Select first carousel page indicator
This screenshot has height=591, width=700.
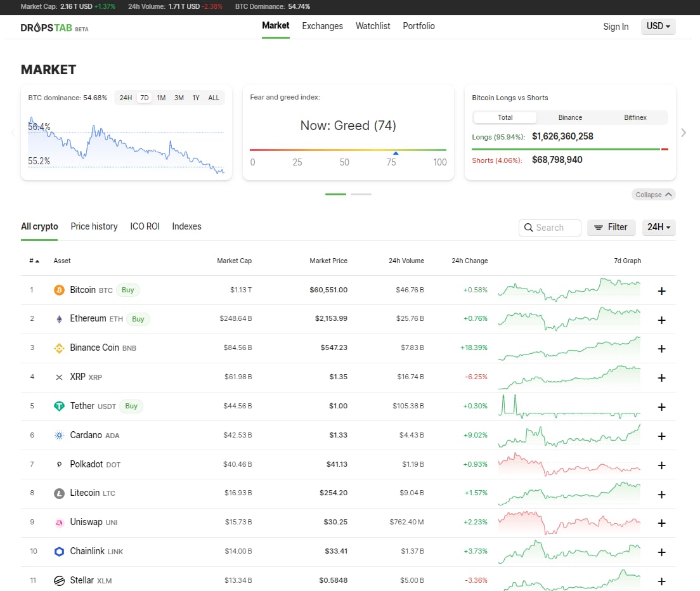(x=335, y=194)
